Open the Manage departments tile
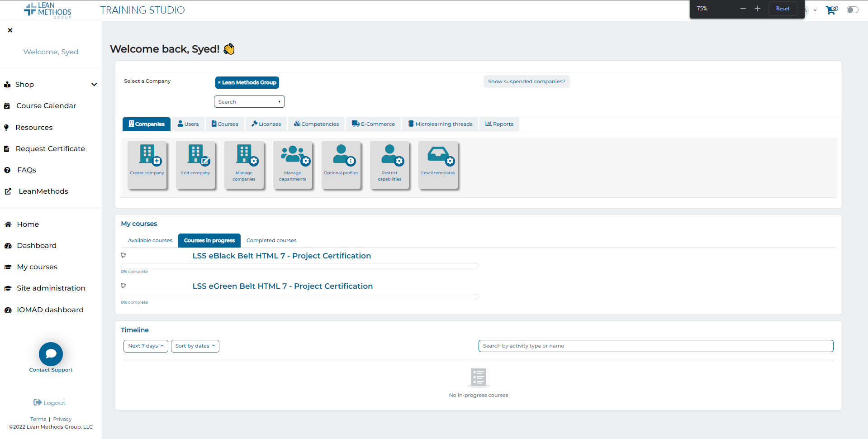 tap(292, 164)
